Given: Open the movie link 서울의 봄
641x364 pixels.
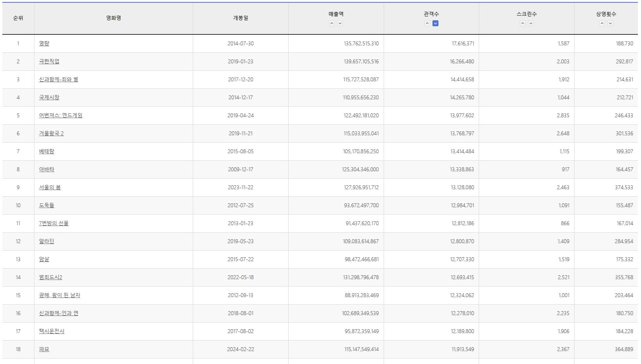Looking at the screenshot, I should tap(50, 187).
